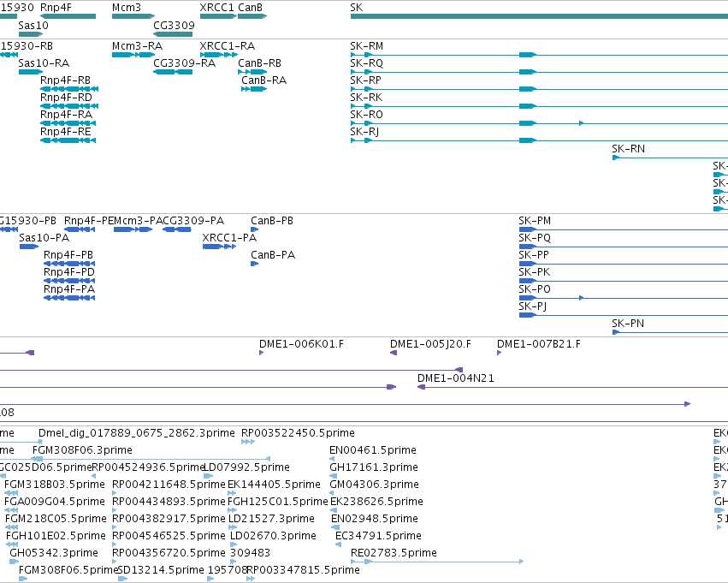Select the Rnp4F gene arrow

tap(68, 16)
